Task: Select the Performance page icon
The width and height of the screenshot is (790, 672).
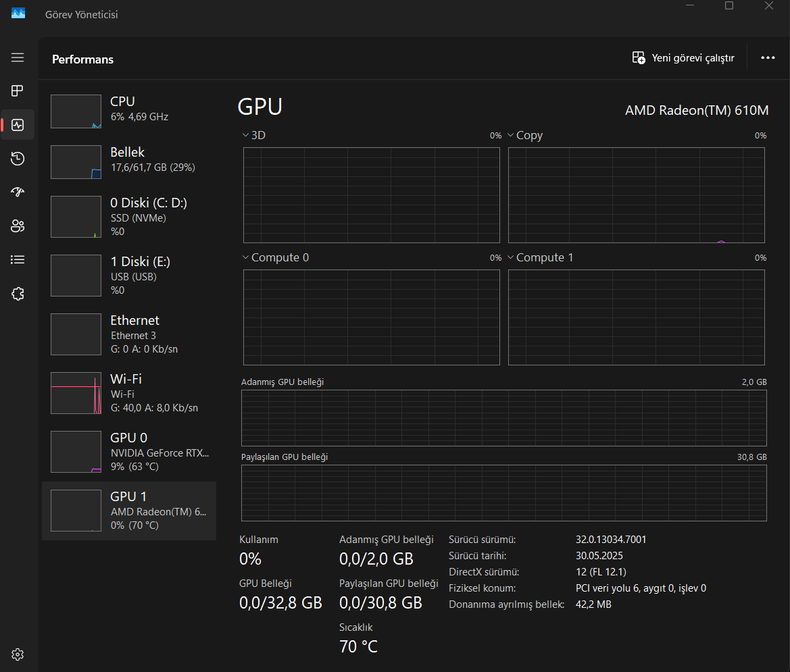Action: click(18, 125)
